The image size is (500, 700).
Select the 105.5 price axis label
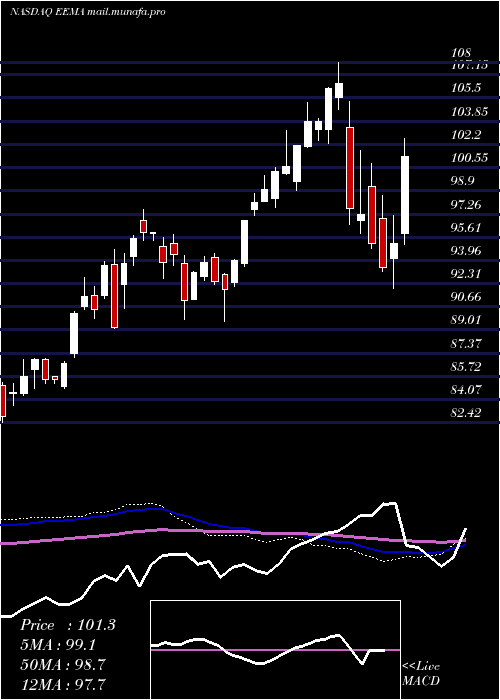(x=467, y=88)
